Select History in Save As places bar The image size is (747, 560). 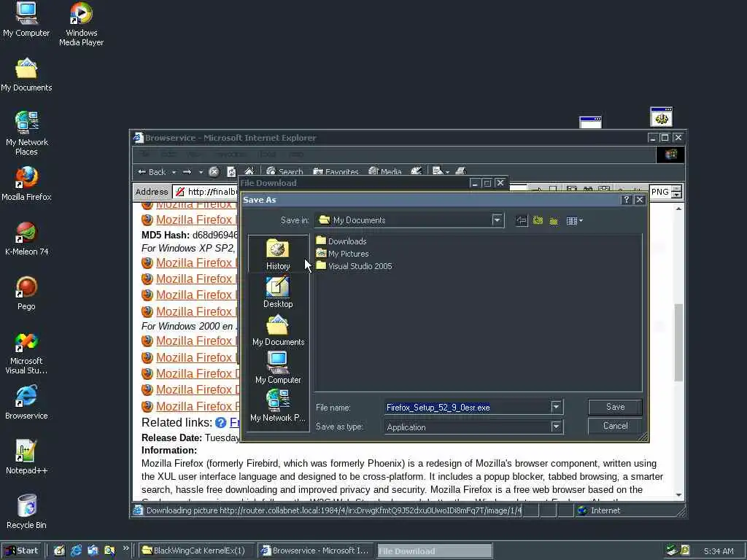[x=278, y=254]
